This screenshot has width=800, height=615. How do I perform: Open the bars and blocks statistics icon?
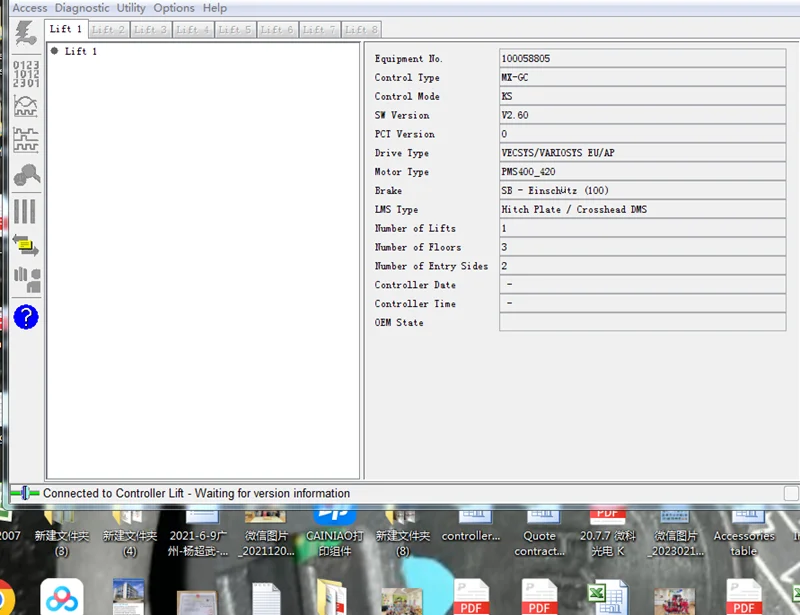(27, 280)
